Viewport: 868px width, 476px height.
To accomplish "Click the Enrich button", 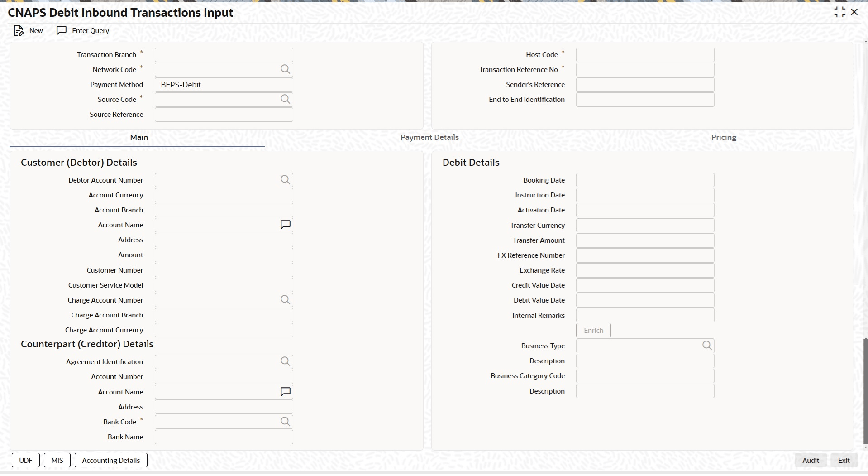I will pos(593,330).
